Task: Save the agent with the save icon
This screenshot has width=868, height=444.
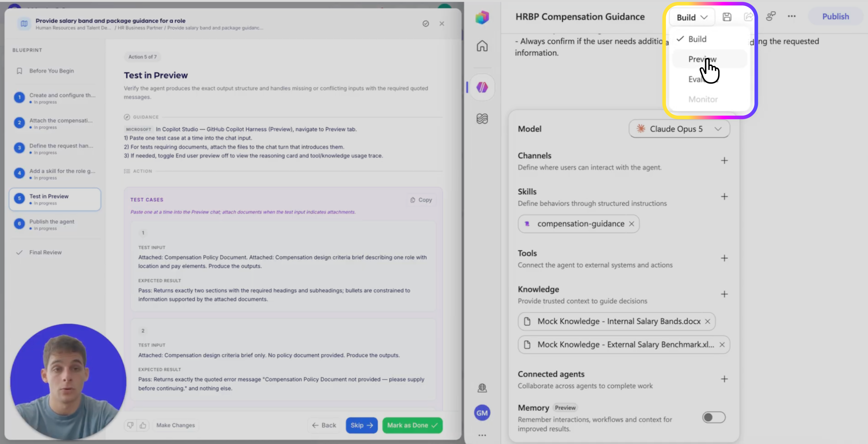Action: [727, 17]
